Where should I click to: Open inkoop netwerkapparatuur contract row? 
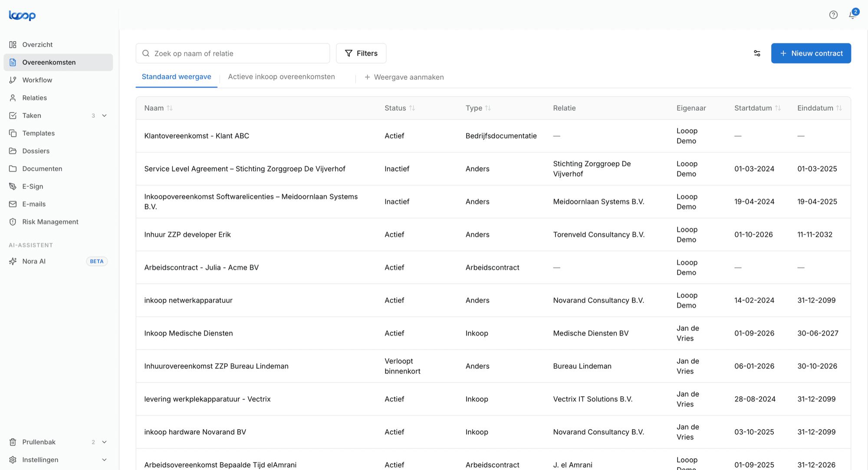(x=493, y=300)
